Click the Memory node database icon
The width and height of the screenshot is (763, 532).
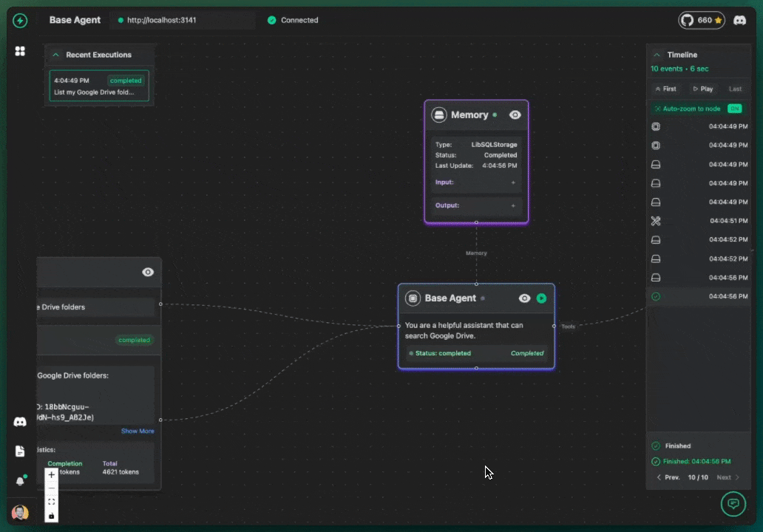pyautogui.click(x=439, y=115)
